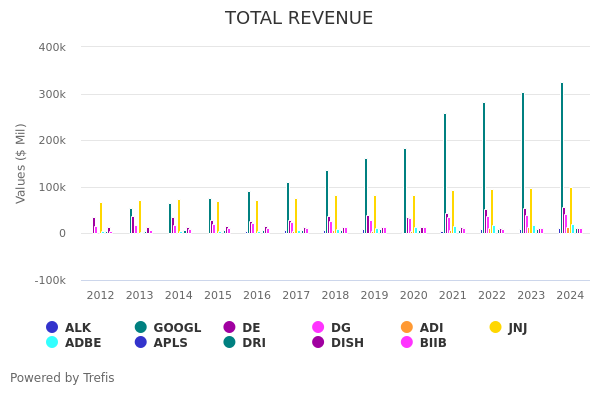The image size is (600, 400).
Task: Open the Powered by Trefis link
Action: click(x=62, y=378)
